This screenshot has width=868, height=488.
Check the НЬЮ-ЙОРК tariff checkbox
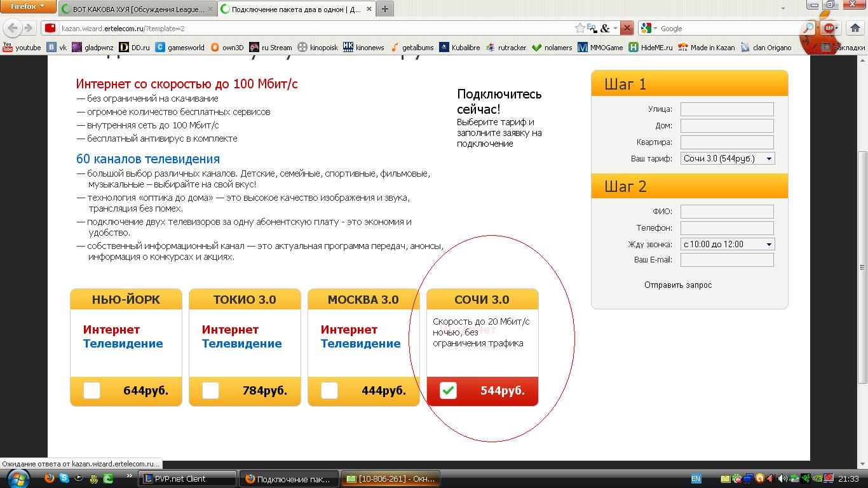pos(92,390)
